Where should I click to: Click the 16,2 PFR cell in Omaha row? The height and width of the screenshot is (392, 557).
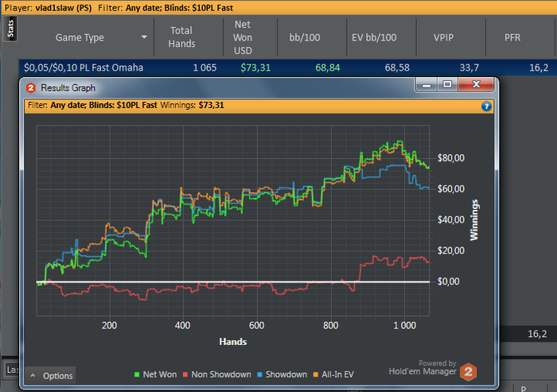(539, 68)
